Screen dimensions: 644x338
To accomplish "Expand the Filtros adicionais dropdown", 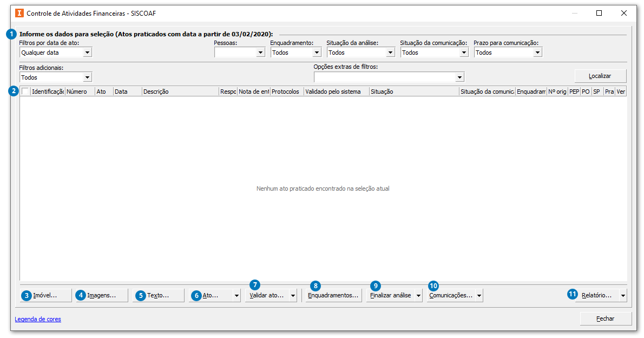I will pos(56,77).
